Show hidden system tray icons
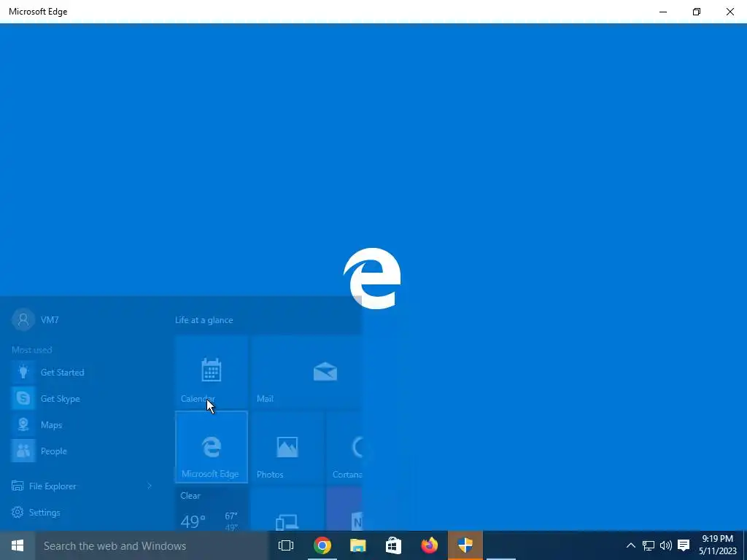Image resolution: width=747 pixels, height=560 pixels. pos(630,545)
